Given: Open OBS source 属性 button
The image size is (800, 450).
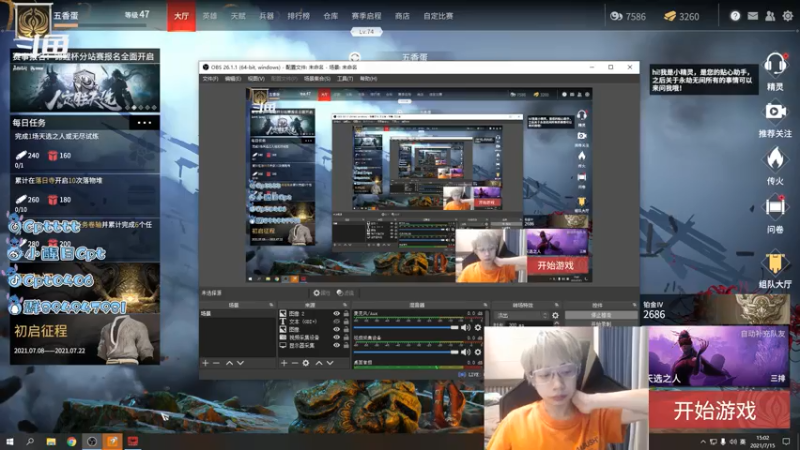Looking at the screenshot, I should (x=322, y=293).
